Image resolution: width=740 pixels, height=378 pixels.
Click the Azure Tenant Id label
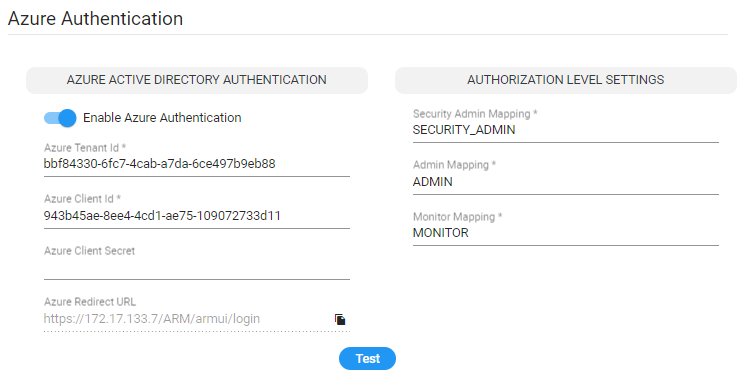pos(85,148)
